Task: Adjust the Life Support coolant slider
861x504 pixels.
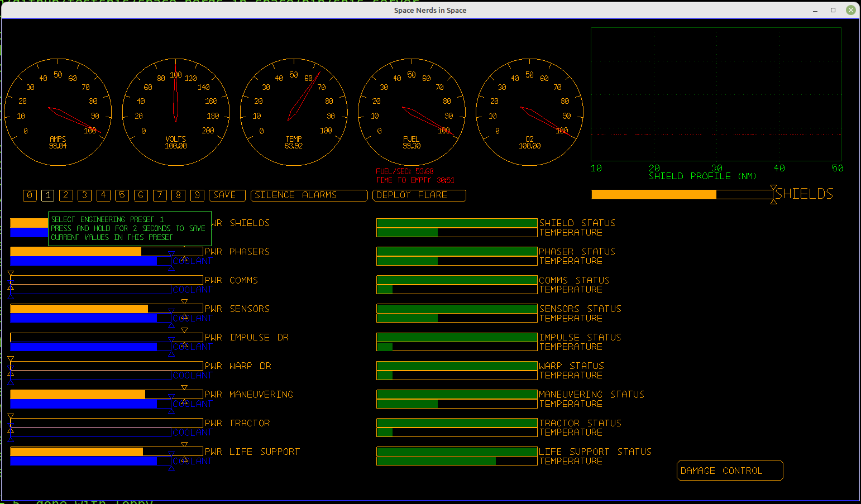Action: tap(90, 461)
